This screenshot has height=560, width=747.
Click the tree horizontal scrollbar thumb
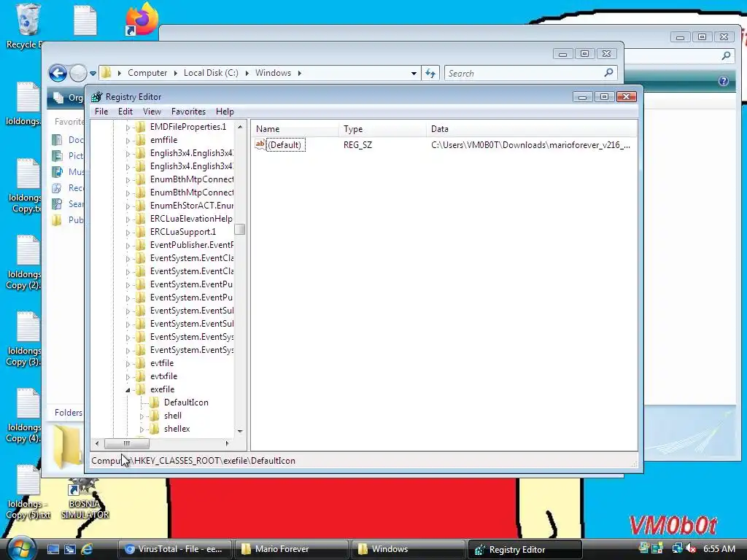(127, 443)
